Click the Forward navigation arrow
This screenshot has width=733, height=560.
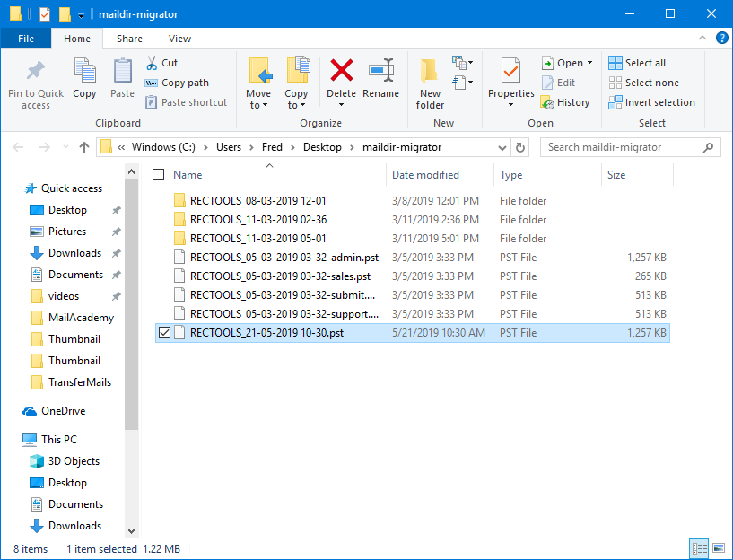coord(44,148)
